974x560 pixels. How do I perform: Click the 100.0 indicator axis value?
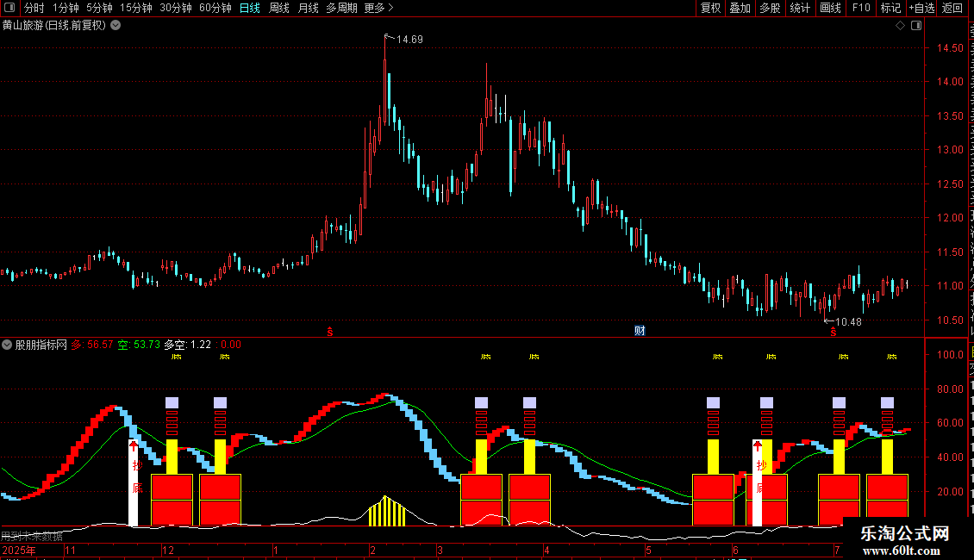(x=950, y=354)
